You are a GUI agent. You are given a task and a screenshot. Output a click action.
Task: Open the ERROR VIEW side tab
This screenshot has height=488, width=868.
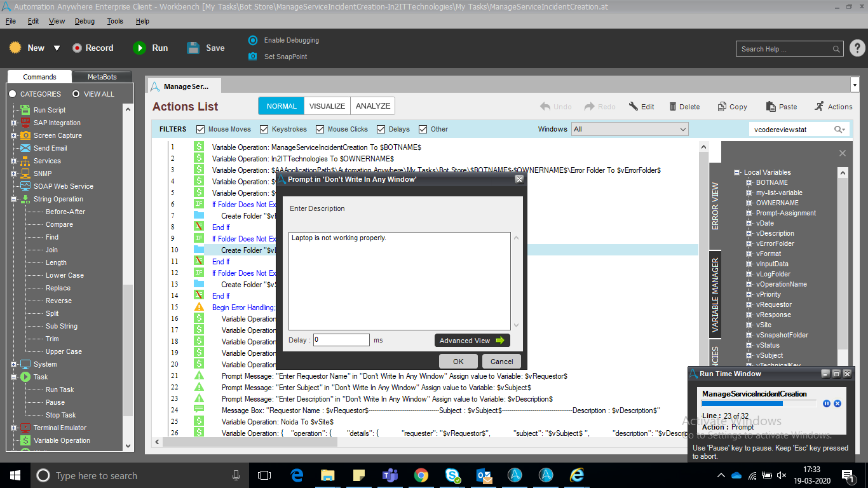715,206
